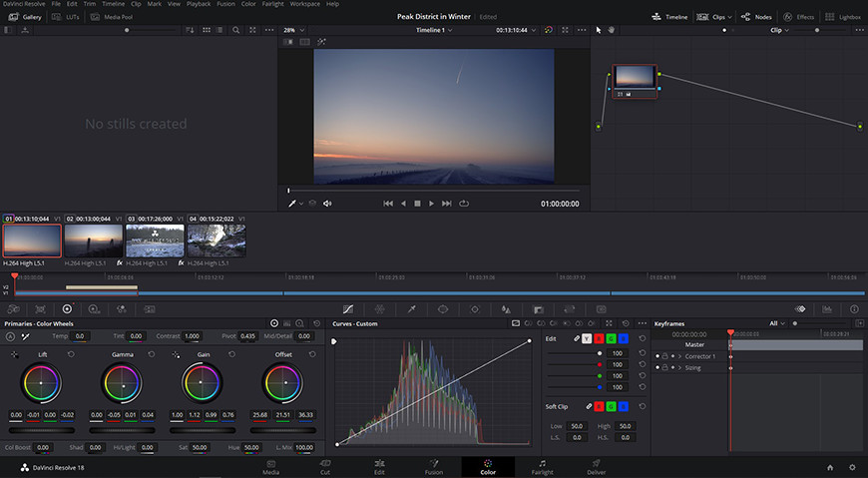This screenshot has height=478, width=868.
Task: Open the Tracker palette icon
Action: pyautogui.click(x=475, y=309)
